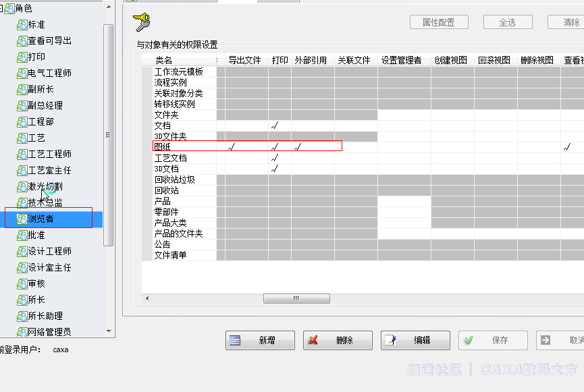Click the 标准 role icon
This screenshot has width=584, height=392.
coord(22,24)
